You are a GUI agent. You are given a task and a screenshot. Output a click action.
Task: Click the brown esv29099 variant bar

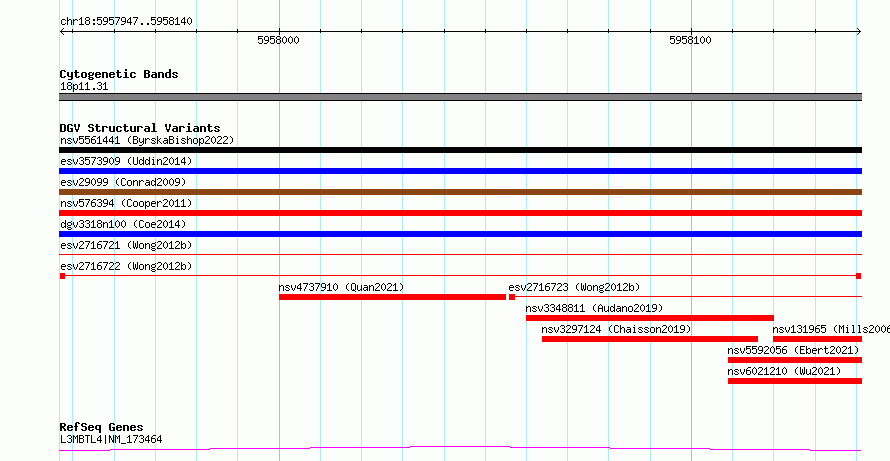460,192
